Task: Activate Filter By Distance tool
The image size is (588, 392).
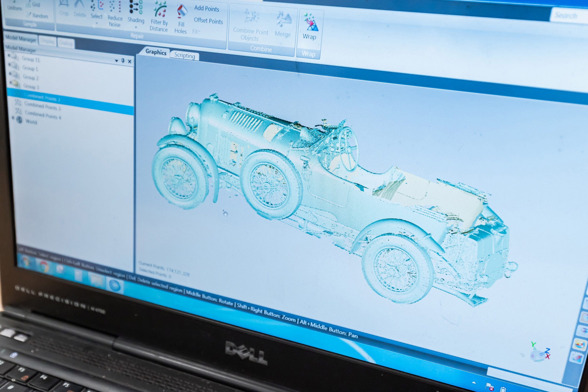Action: pyautogui.click(x=159, y=9)
